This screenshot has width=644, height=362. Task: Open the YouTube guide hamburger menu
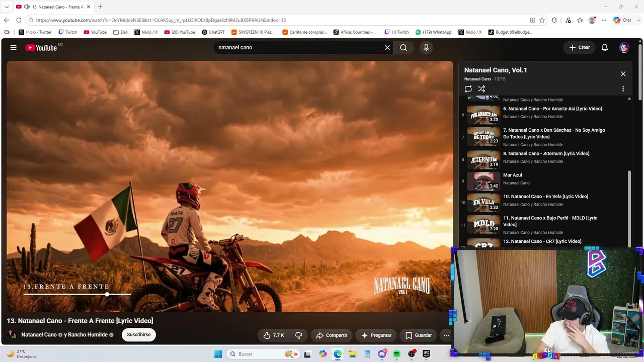[x=14, y=48]
